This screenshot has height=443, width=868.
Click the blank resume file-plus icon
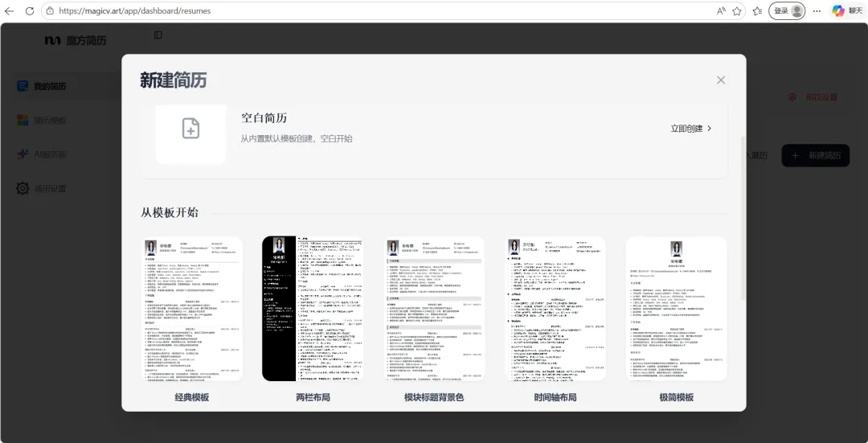[190, 128]
